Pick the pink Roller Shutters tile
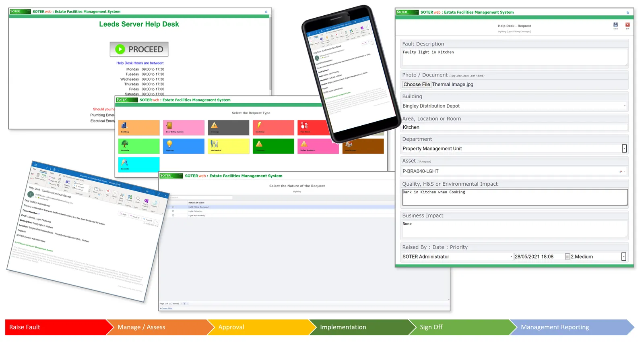644x342 pixels. click(318, 146)
